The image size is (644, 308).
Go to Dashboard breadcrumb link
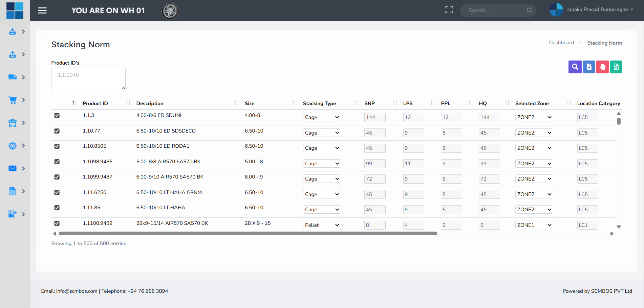[561, 43]
